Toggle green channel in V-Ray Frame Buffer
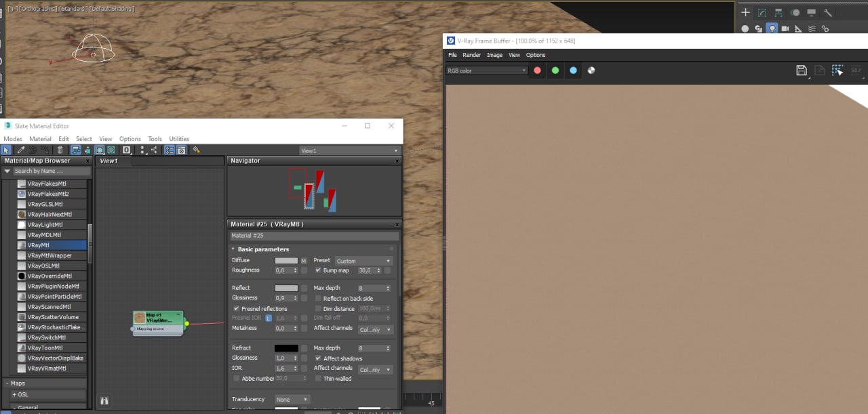This screenshot has height=414, width=868. point(555,70)
